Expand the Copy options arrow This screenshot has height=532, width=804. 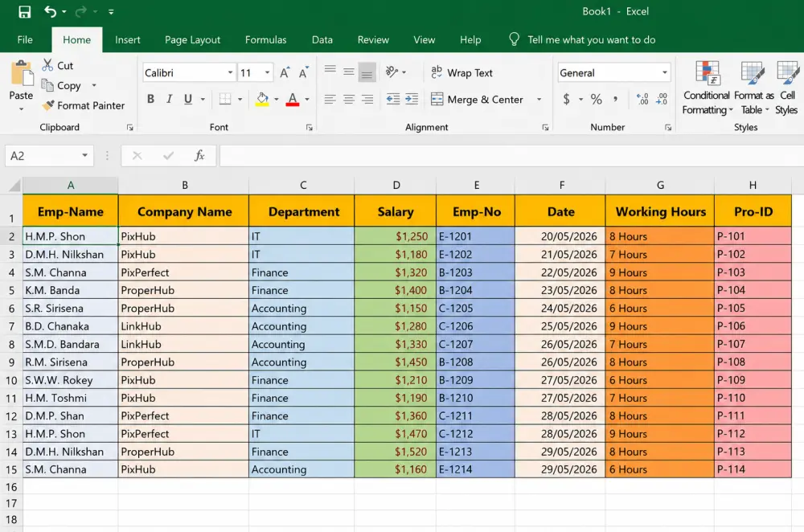(x=94, y=85)
